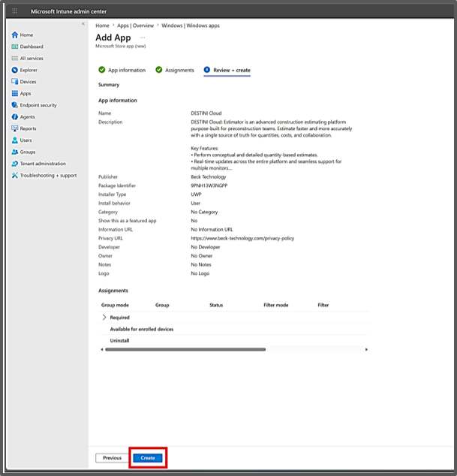Click the horizontal scrollbar in Assignments table
This screenshot has width=457, height=476.
tap(185, 349)
